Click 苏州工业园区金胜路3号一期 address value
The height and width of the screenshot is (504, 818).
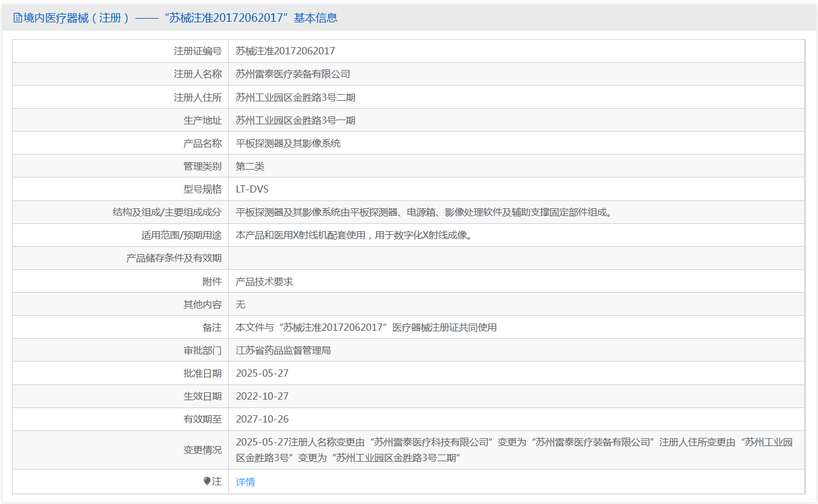[295, 120]
